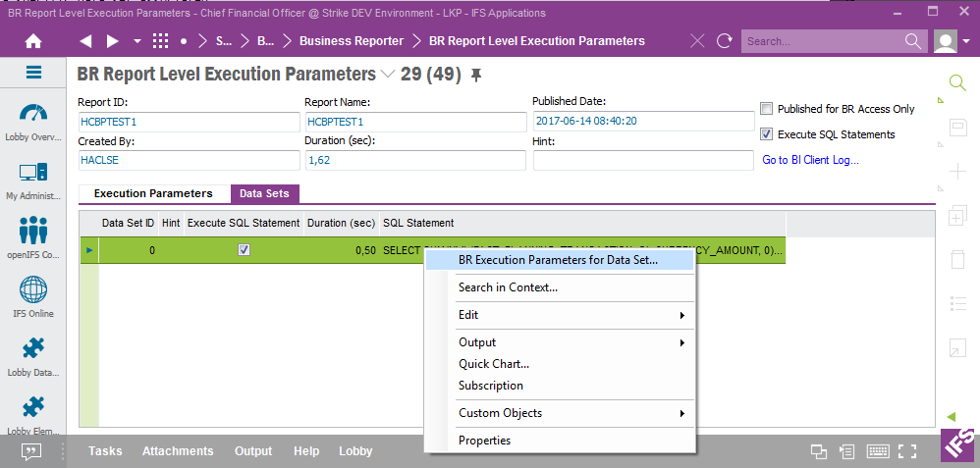Click Business Reporter breadcrumb

(x=352, y=41)
